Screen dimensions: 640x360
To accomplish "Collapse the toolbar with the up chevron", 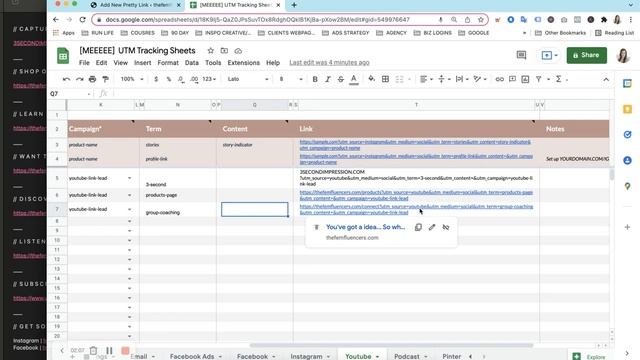I will point(606,79).
